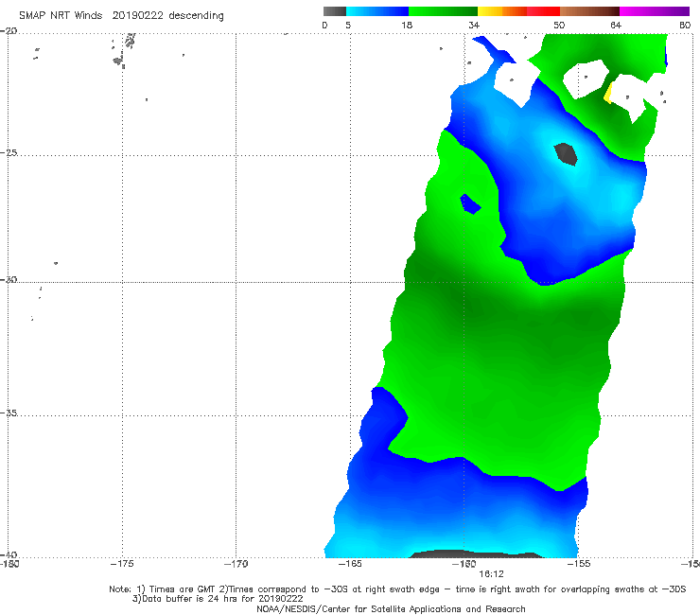The height and width of the screenshot is (615, 700).
Task: Click the latitude label '-35'
Action: click(x=9, y=413)
